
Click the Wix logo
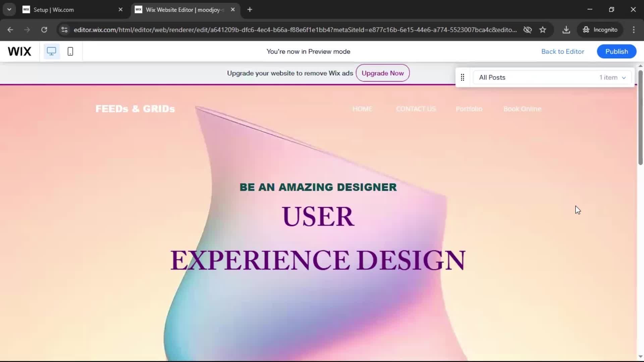pyautogui.click(x=19, y=51)
